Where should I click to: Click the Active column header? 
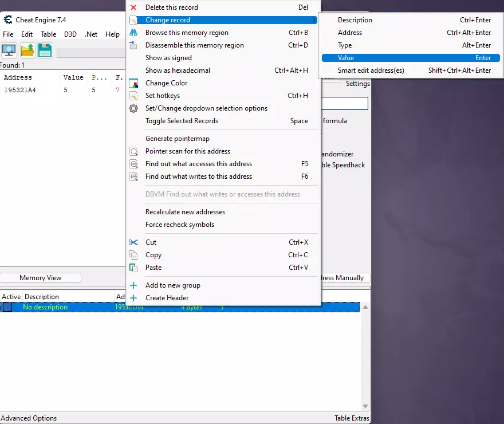click(x=11, y=296)
